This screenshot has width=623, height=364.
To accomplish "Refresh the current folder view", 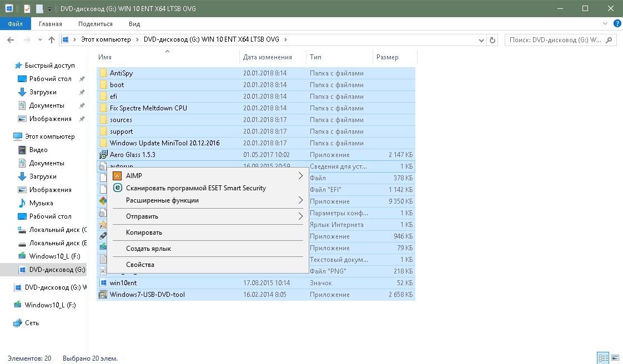I will 493,40.
